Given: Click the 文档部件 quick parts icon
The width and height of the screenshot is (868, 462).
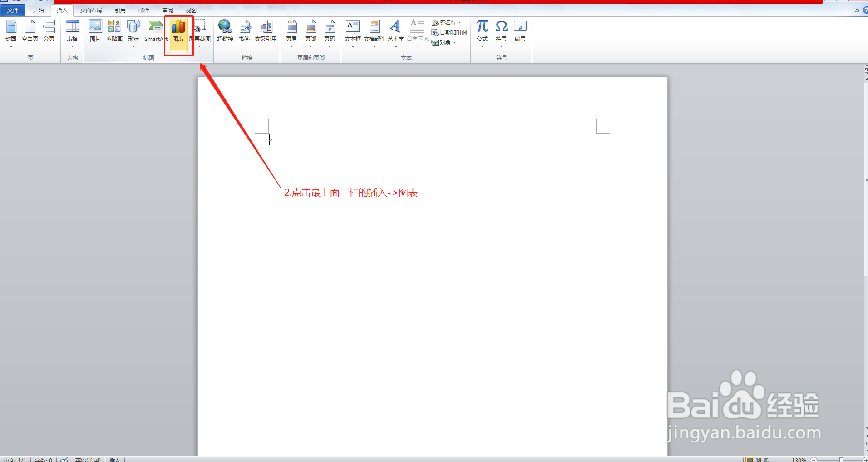Looking at the screenshot, I should 375,26.
